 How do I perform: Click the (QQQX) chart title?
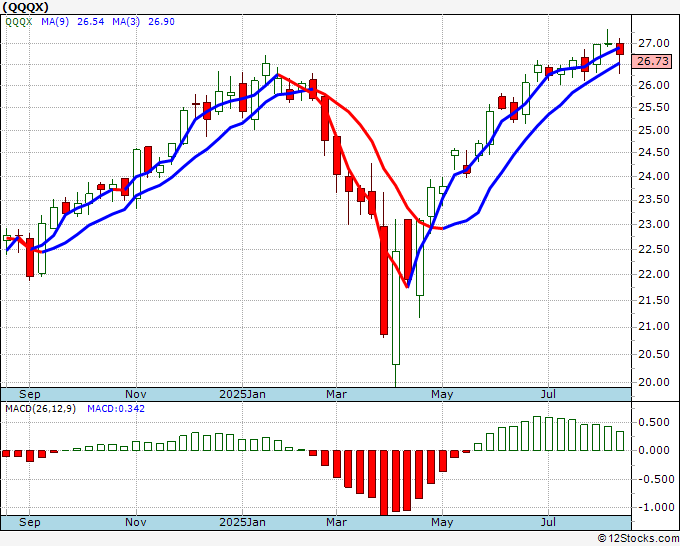pyautogui.click(x=26, y=7)
